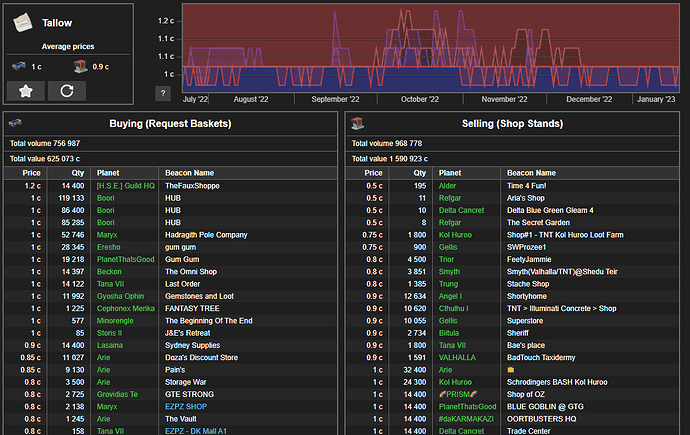Favorite Tallow with the star button
Viewport: 690px width, 435px height.
point(25,90)
